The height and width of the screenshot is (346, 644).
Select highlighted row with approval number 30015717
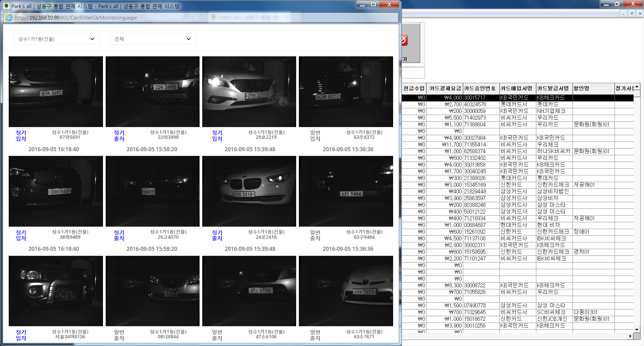(518, 98)
